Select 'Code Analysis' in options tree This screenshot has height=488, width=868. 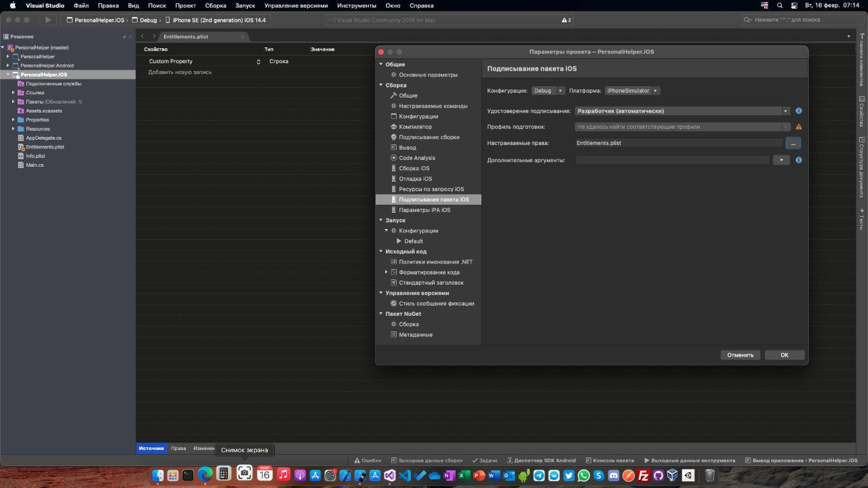[x=417, y=158]
